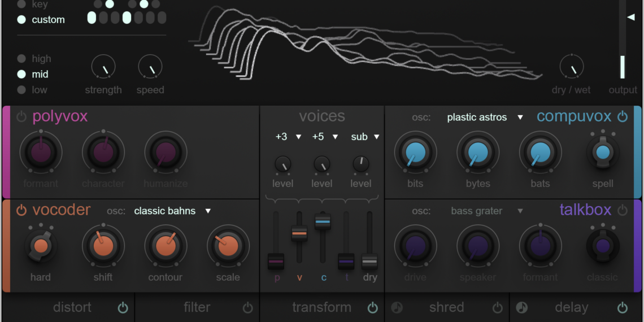This screenshot has width=644, height=322.
Task: Open the shred effect tab
Action: pyautogui.click(x=446, y=308)
